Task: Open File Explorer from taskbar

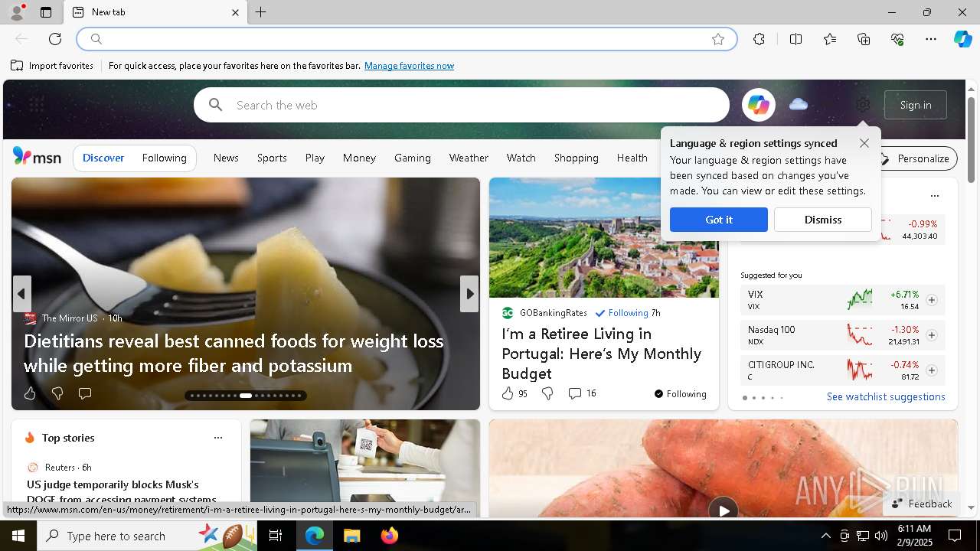Action: point(351,536)
